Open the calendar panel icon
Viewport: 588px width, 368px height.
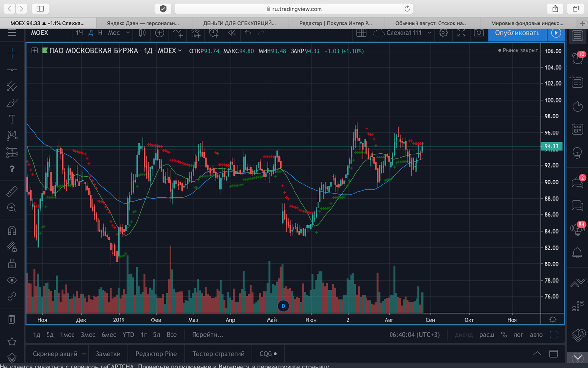pyautogui.click(x=577, y=130)
